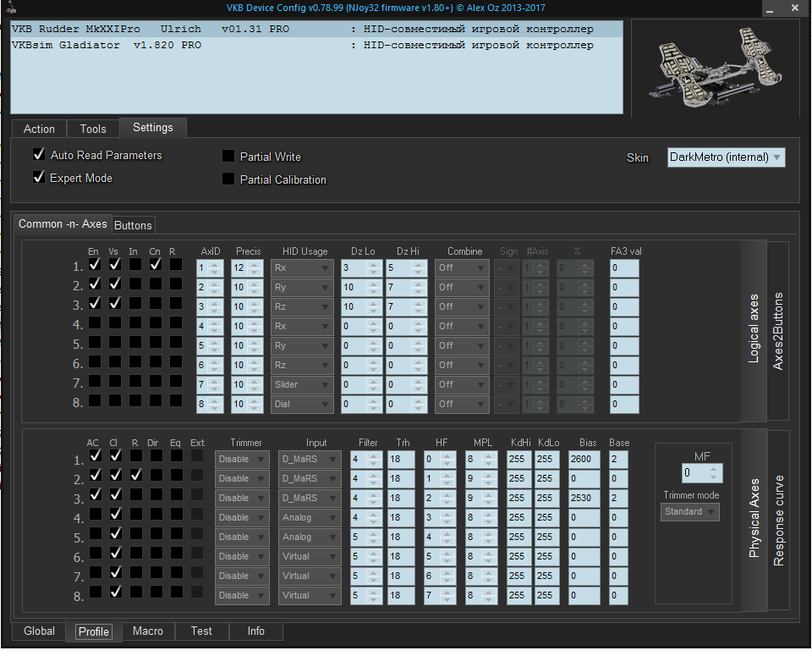The width and height of the screenshot is (812, 656).
Task: Toggle AC checkbox for physical axis 3
Action: pyautogui.click(x=96, y=494)
